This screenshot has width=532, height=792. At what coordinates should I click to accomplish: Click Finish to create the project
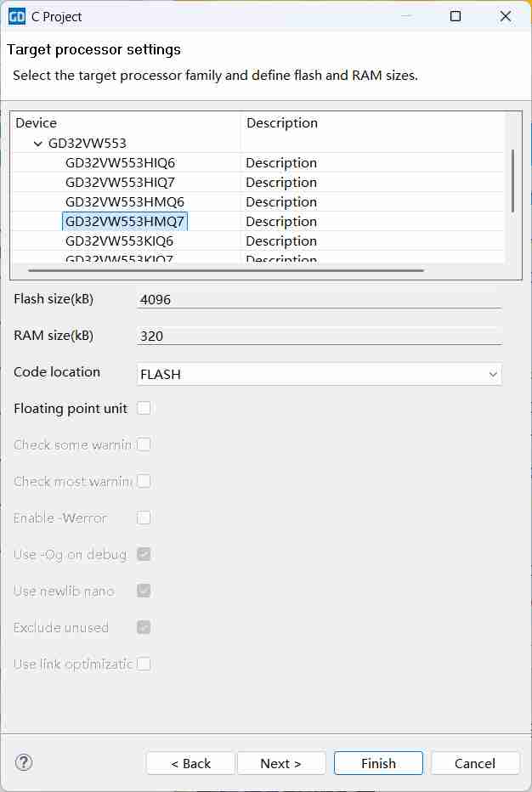click(378, 763)
